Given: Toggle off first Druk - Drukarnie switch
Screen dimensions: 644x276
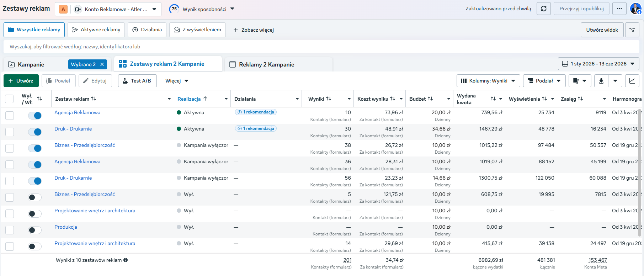Looking at the screenshot, I should tap(35, 132).
